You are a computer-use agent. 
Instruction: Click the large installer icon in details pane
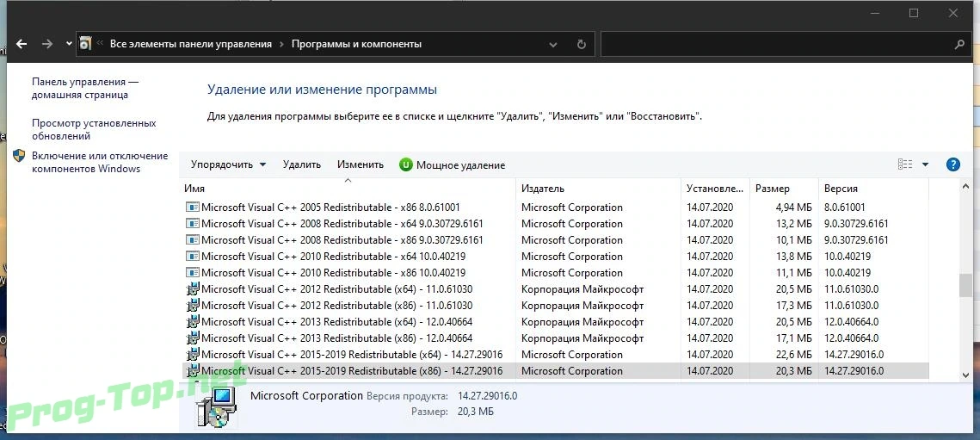[215, 406]
